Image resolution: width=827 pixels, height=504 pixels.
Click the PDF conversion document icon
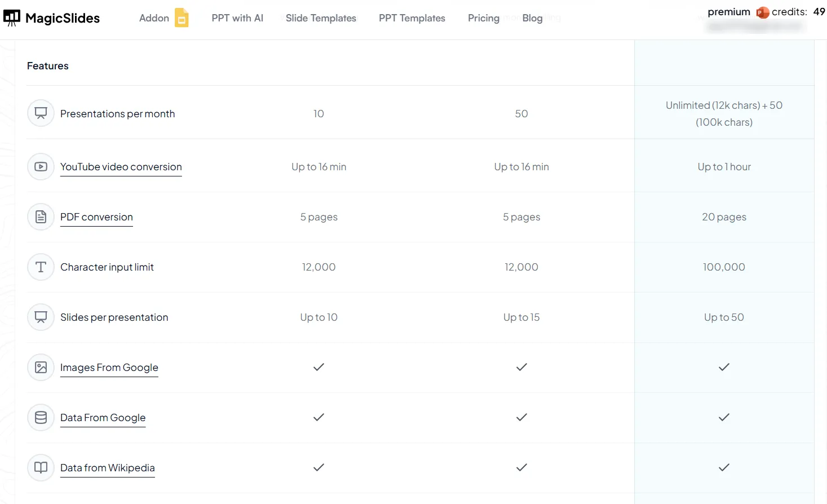tap(41, 217)
